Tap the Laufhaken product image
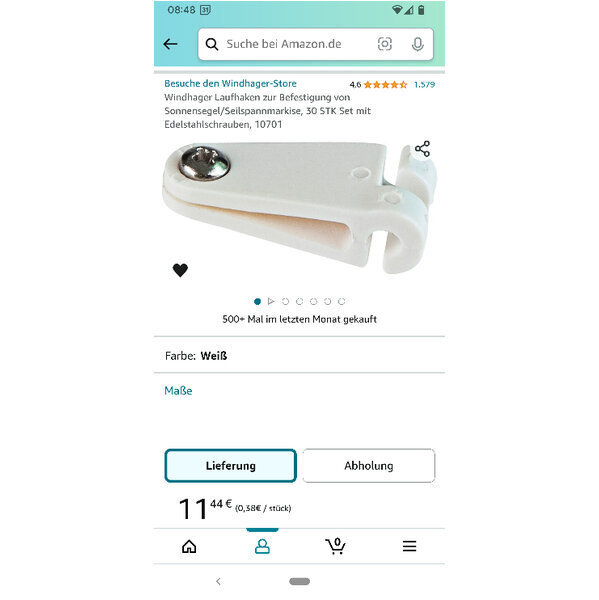 point(299,207)
